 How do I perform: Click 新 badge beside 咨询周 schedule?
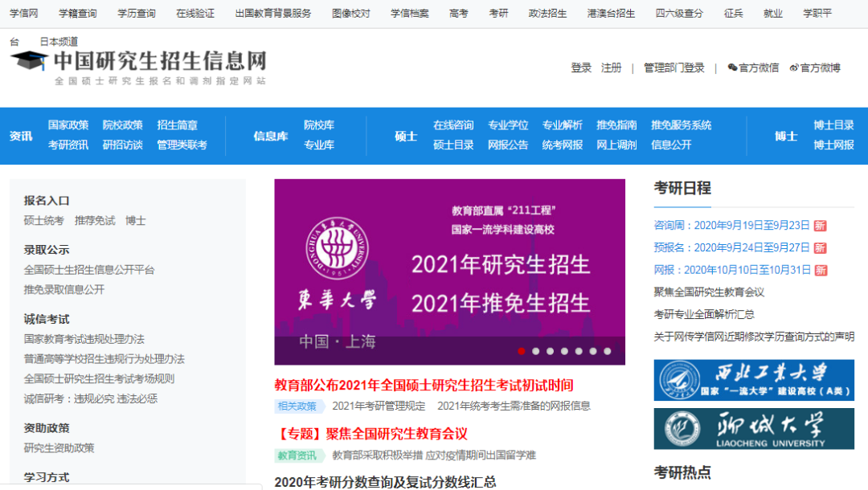coord(821,226)
